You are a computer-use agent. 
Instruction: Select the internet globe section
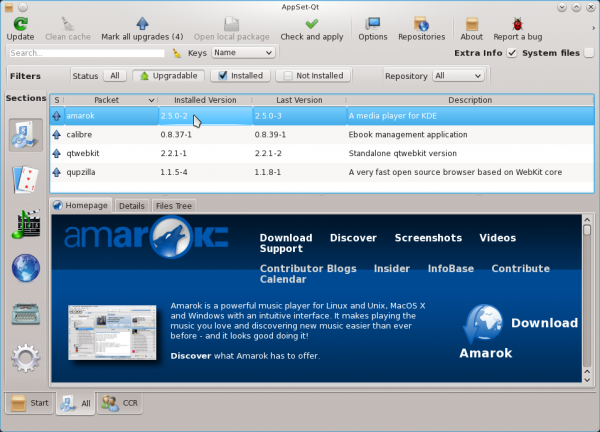(26, 268)
